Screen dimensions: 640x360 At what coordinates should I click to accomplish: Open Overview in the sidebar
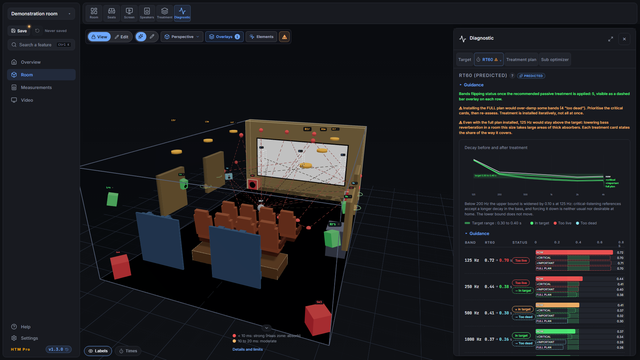click(x=41, y=62)
